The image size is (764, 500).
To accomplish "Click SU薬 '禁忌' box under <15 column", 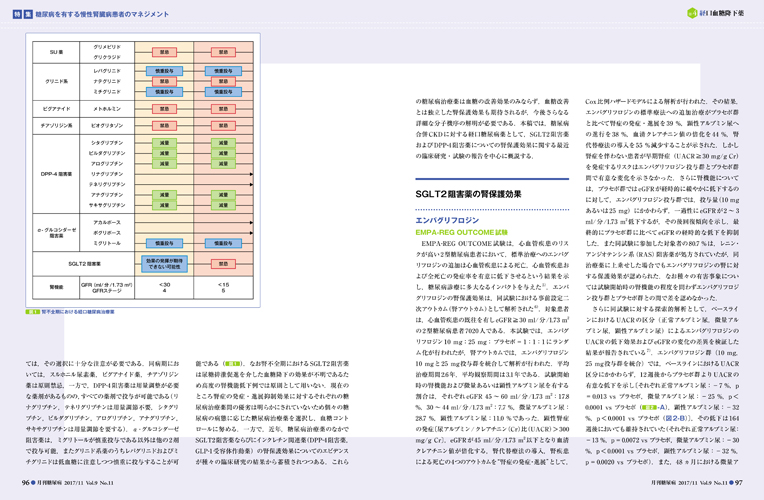I will tap(223, 52).
